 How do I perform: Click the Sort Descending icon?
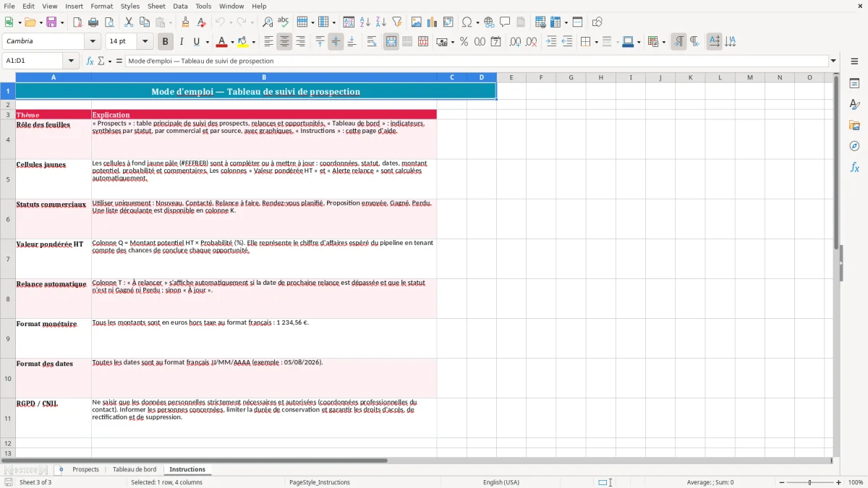point(381,22)
